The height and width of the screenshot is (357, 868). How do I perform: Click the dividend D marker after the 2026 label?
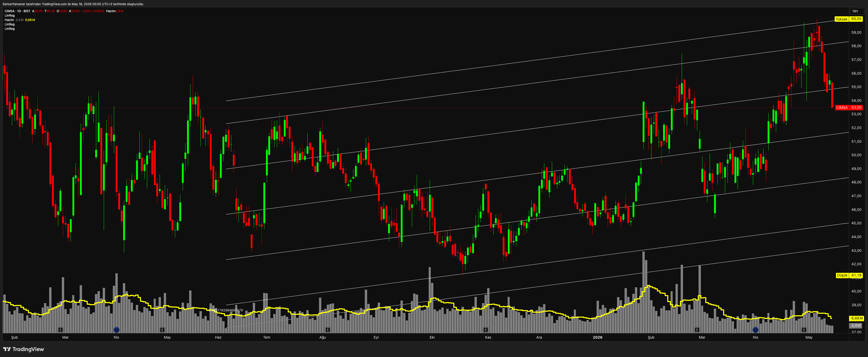tap(755, 330)
